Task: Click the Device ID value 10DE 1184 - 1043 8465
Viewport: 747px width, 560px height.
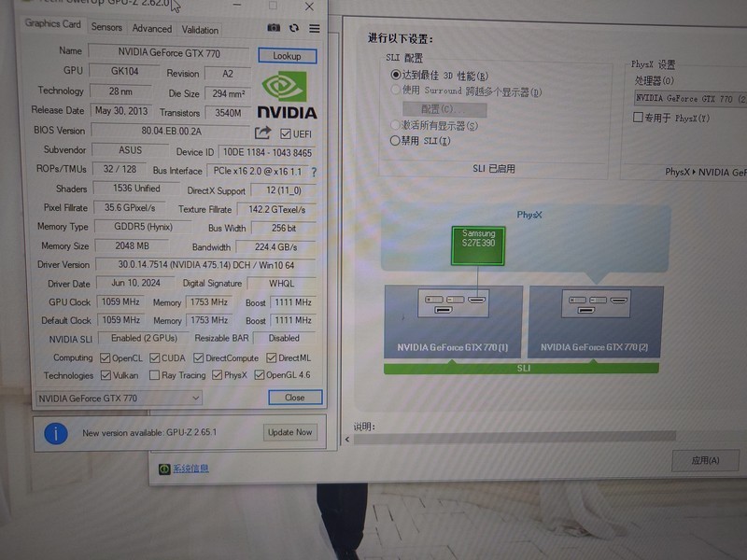Action: click(267, 152)
